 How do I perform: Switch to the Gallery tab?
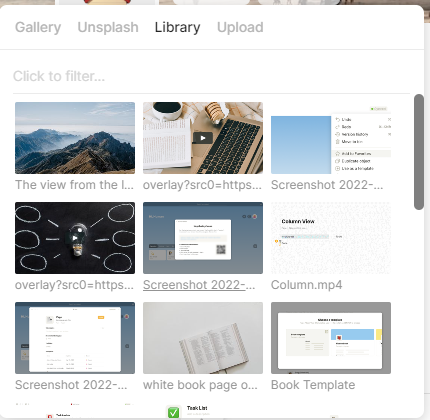click(x=38, y=27)
